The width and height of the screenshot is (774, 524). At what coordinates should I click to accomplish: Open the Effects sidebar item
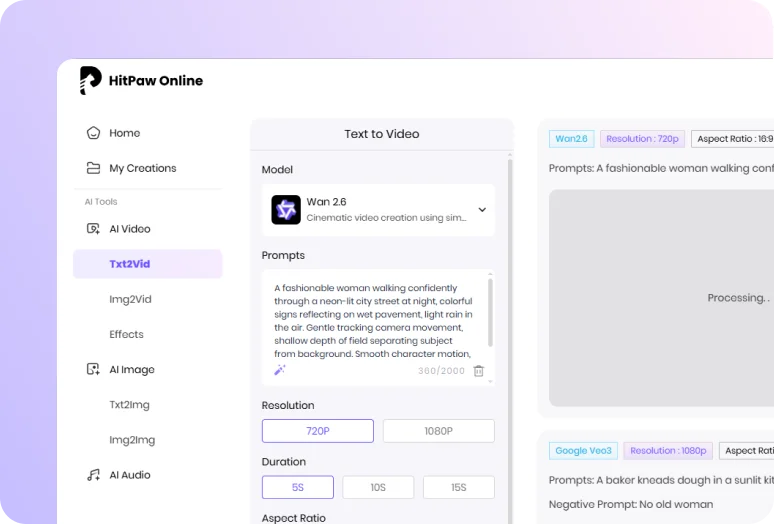tap(126, 334)
